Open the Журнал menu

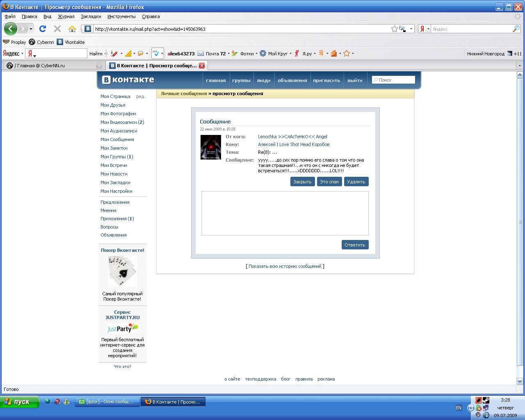(x=66, y=16)
